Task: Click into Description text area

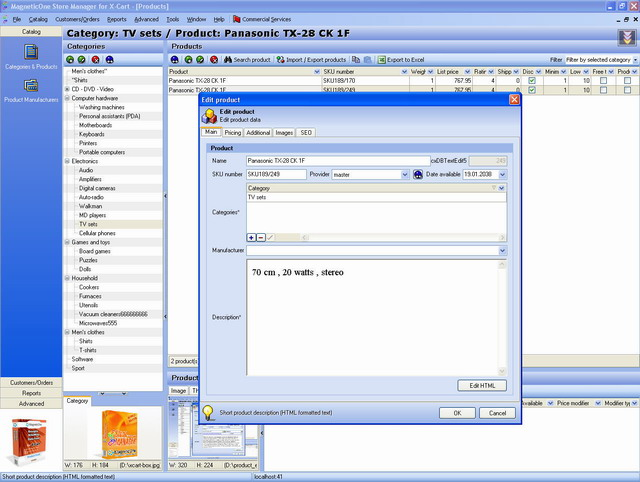Action: point(372,318)
